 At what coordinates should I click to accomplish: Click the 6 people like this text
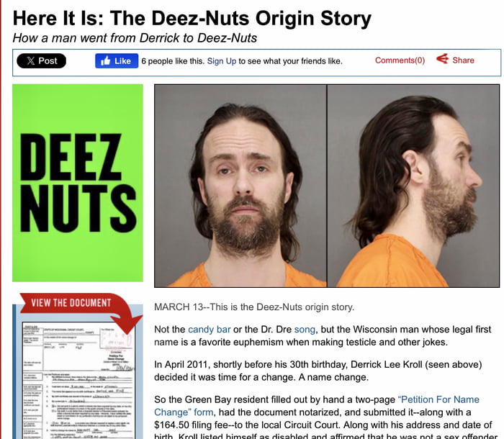173,60
